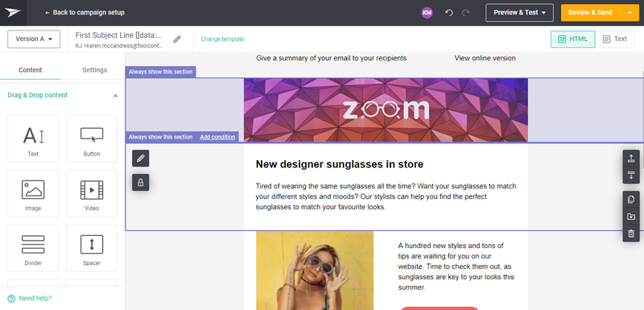This screenshot has width=644, height=310.
Task: Delete the selected section
Action: 631,234
